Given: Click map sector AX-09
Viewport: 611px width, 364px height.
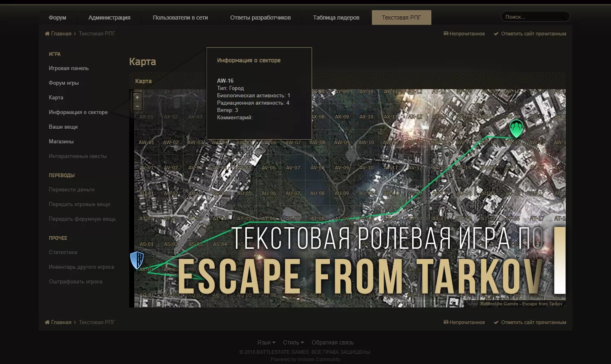Looking at the screenshot, I should click(x=342, y=117).
